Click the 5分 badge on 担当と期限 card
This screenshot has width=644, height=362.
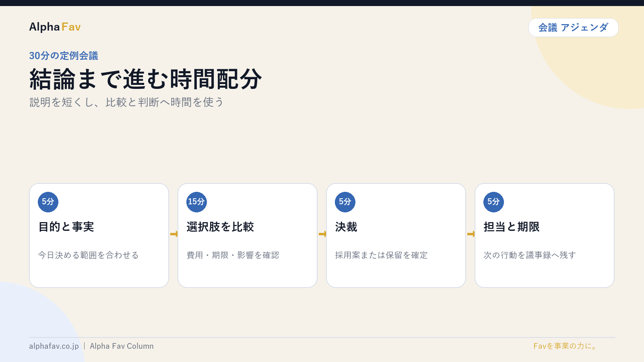point(493,202)
